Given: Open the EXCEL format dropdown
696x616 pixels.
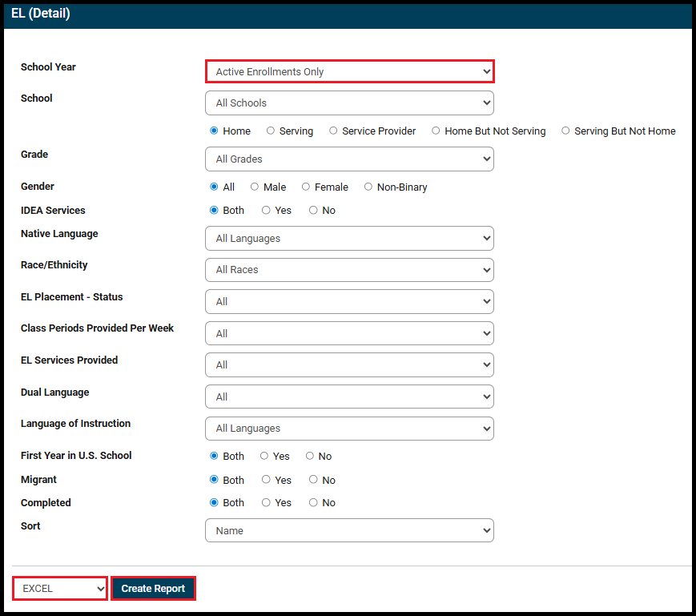Looking at the screenshot, I should [60, 588].
